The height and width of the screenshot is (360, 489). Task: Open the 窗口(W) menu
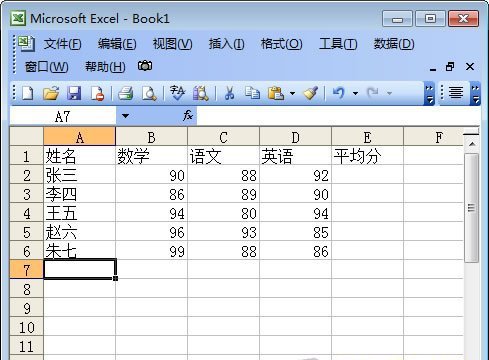click(x=47, y=67)
